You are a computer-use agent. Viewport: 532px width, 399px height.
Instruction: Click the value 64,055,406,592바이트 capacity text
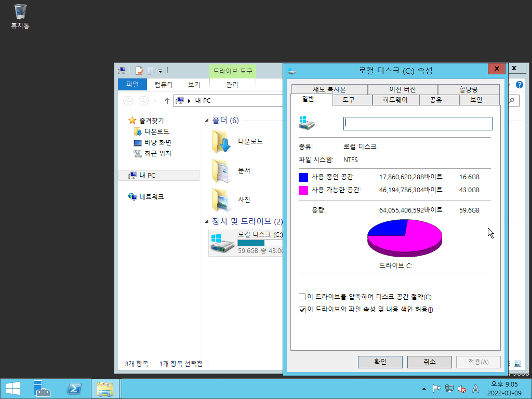pos(410,210)
